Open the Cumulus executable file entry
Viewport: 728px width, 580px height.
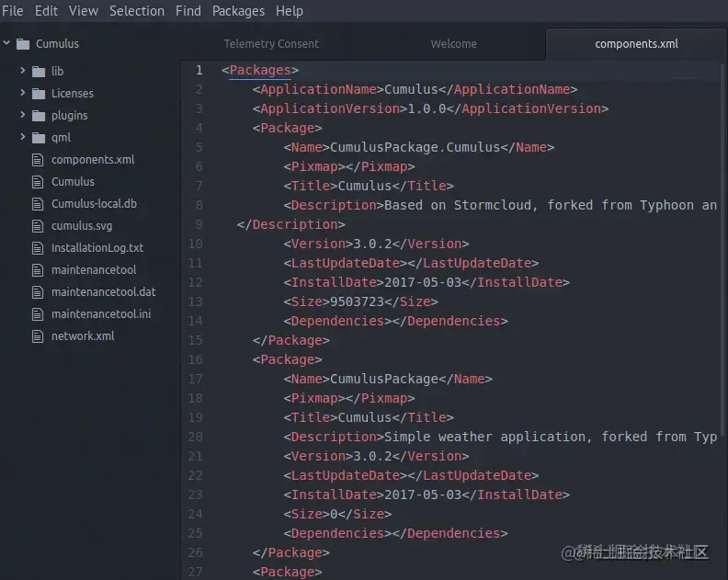(x=73, y=182)
